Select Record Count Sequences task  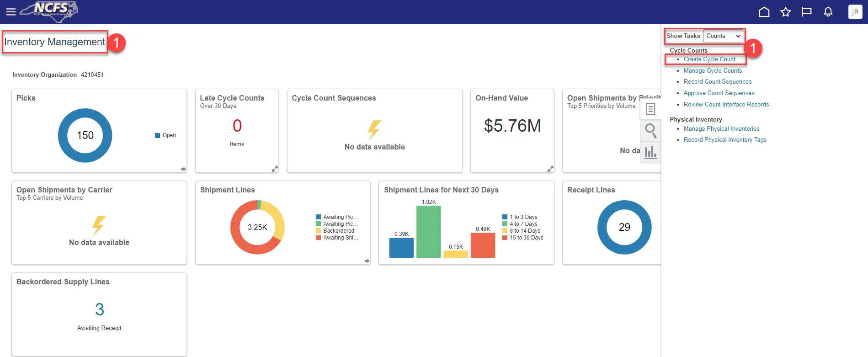tap(717, 82)
